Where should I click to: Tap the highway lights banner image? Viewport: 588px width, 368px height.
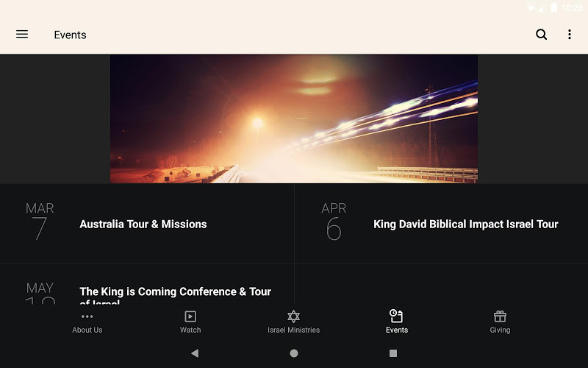click(x=294, y=118)
